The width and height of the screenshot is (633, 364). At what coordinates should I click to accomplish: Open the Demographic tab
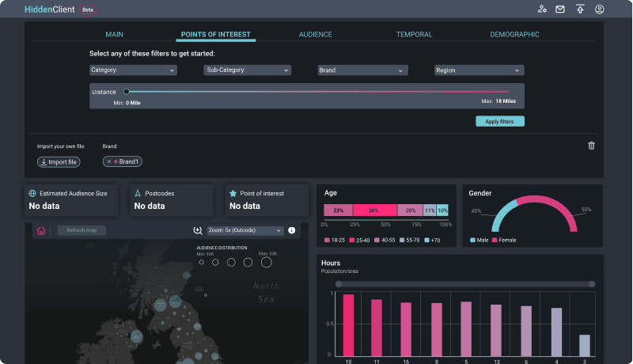tap(514, 35)
